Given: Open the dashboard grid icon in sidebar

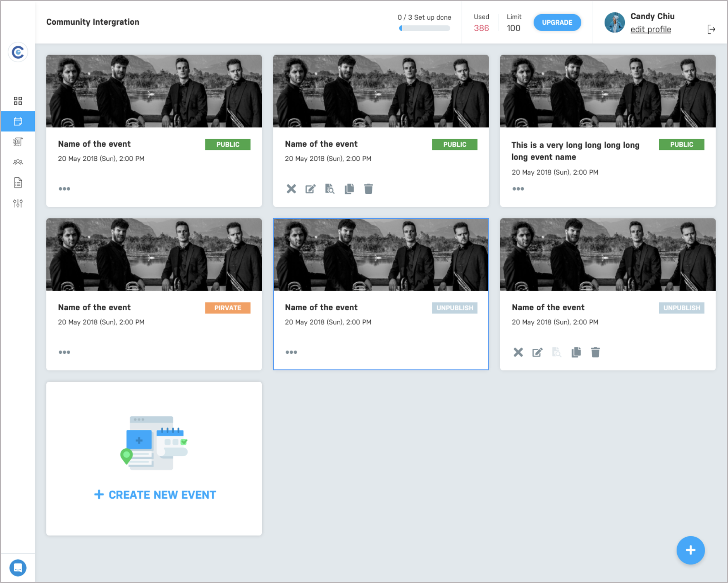Looking at the screenshot, I should pyautogui.click(x=18, y=101).
